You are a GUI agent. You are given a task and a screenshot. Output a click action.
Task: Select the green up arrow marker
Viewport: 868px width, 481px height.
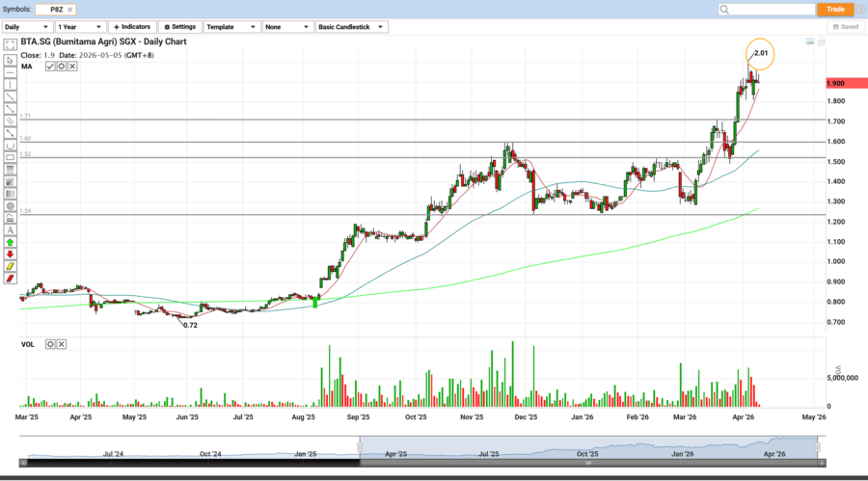10,242
